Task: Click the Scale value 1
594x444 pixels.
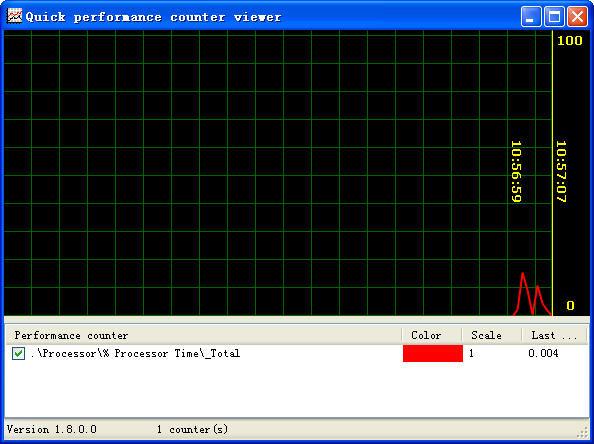Action: coord(471,353)
